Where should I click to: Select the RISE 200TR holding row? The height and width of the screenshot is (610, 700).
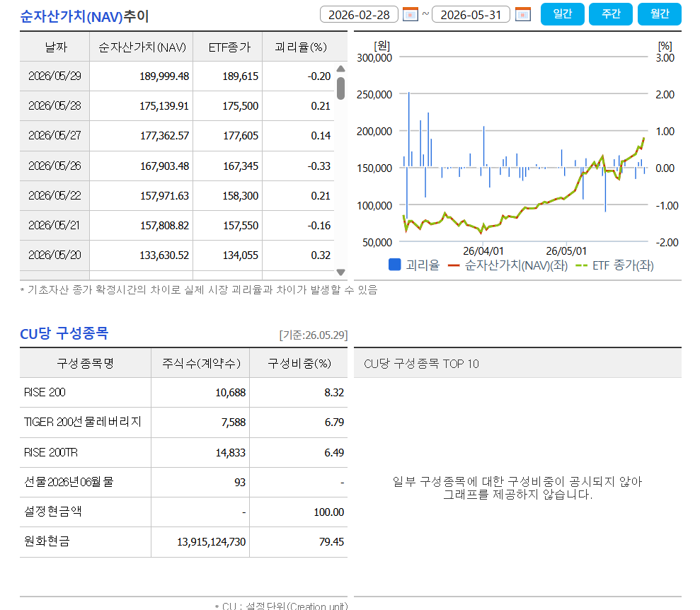click(x=183, y=452)
